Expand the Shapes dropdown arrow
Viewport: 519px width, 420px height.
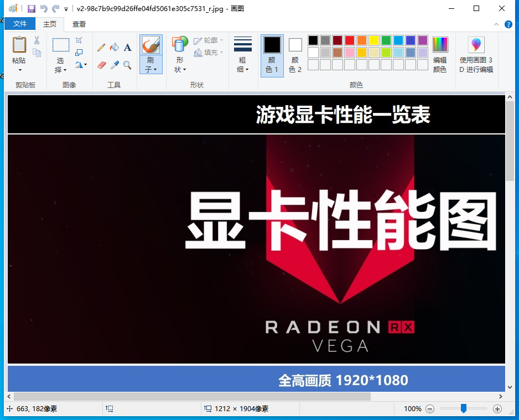[184, 70]
